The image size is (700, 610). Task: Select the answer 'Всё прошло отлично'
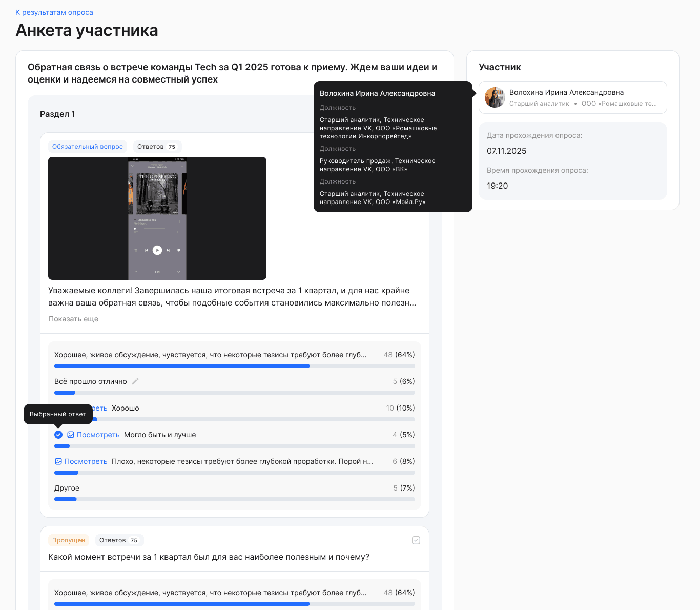(91, 381)
